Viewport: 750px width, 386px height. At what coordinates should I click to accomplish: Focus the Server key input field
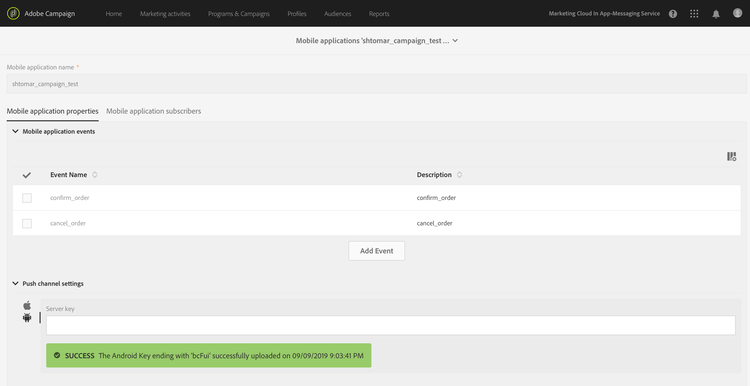click(x=391, y=325)
